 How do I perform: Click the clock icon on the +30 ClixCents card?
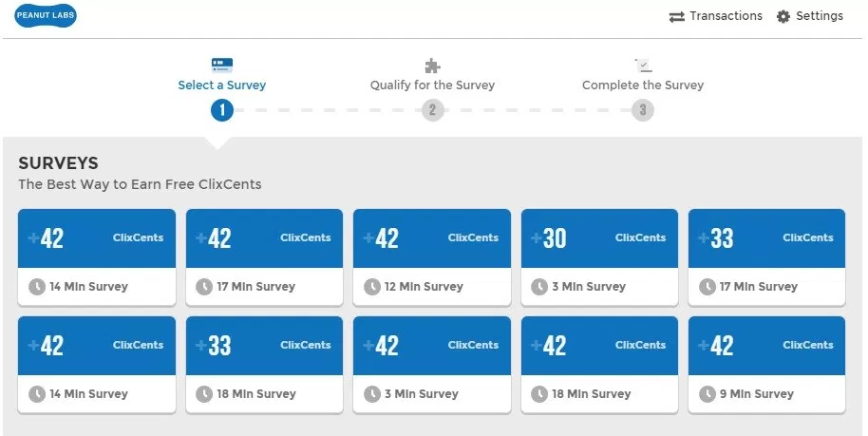click(539, 287)
